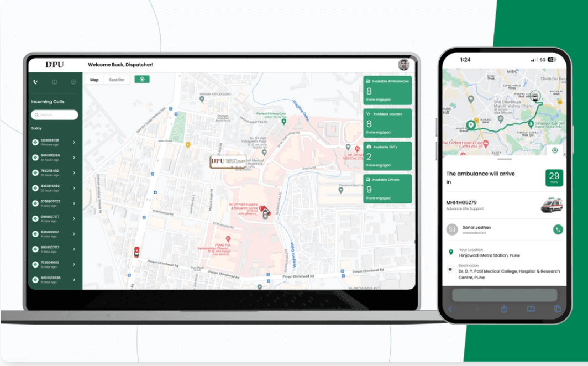Tap the locate-me icon on the phone map
Image resolution: width=588 pixels, height=366 pixels.
pos(555,150)
